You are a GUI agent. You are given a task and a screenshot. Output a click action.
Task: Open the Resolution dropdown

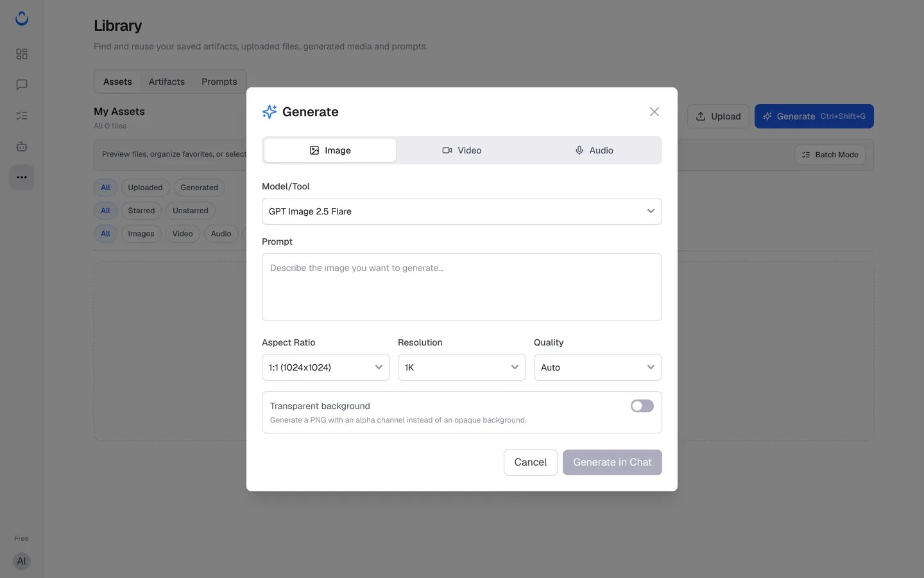[462, 367]
